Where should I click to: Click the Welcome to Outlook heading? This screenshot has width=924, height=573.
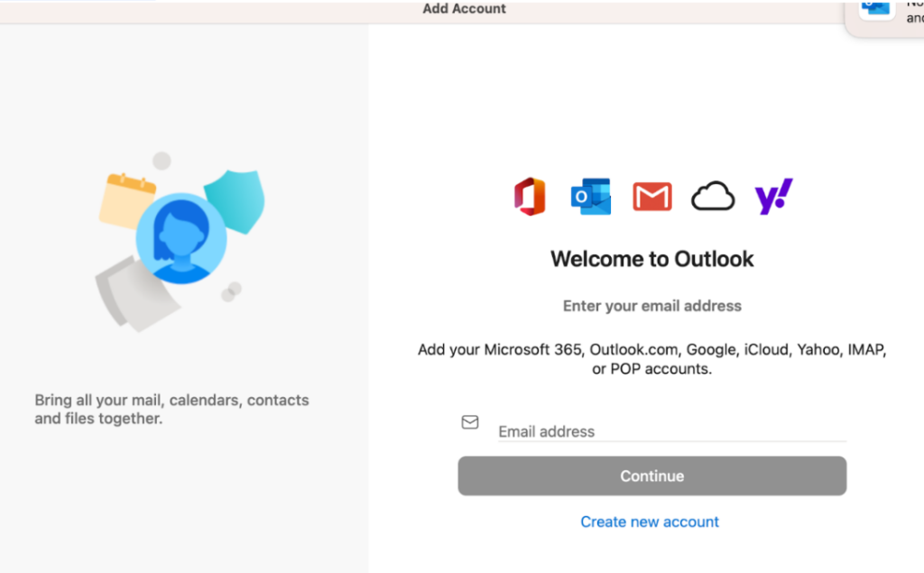pyautogui.click(x=651, y=259)
